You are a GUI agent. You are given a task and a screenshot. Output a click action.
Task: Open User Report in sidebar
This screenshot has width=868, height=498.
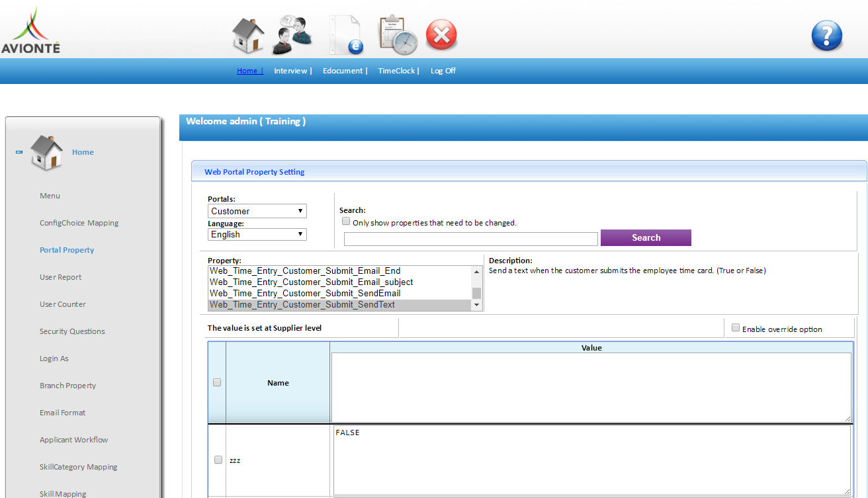(61, 277)
